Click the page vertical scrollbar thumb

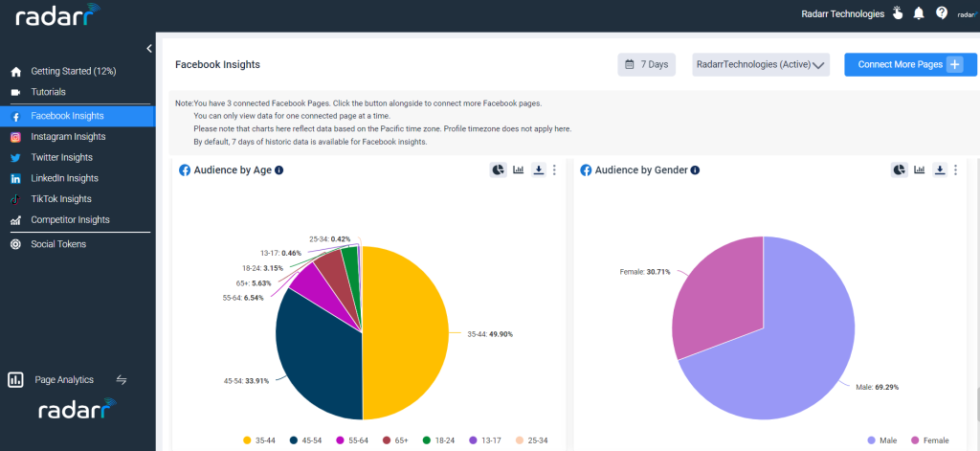pyautogui.click(x=977, y=404)
